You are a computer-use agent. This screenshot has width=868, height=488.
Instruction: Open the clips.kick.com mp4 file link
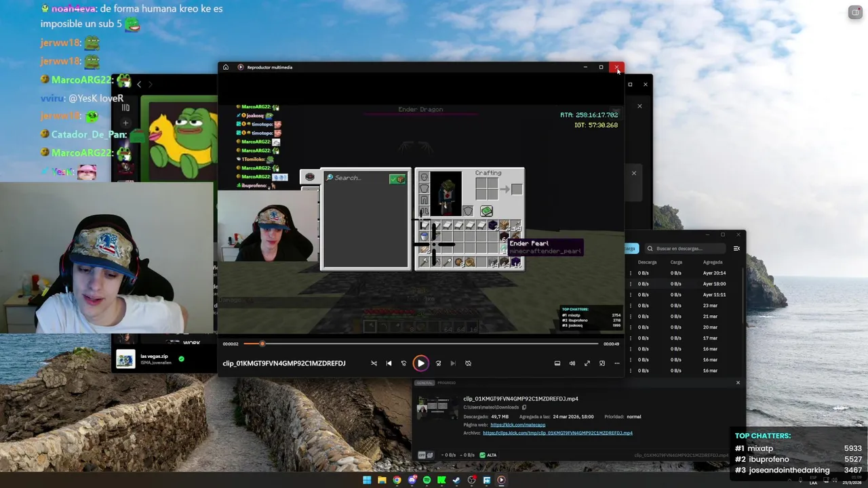tap(557, 433)
